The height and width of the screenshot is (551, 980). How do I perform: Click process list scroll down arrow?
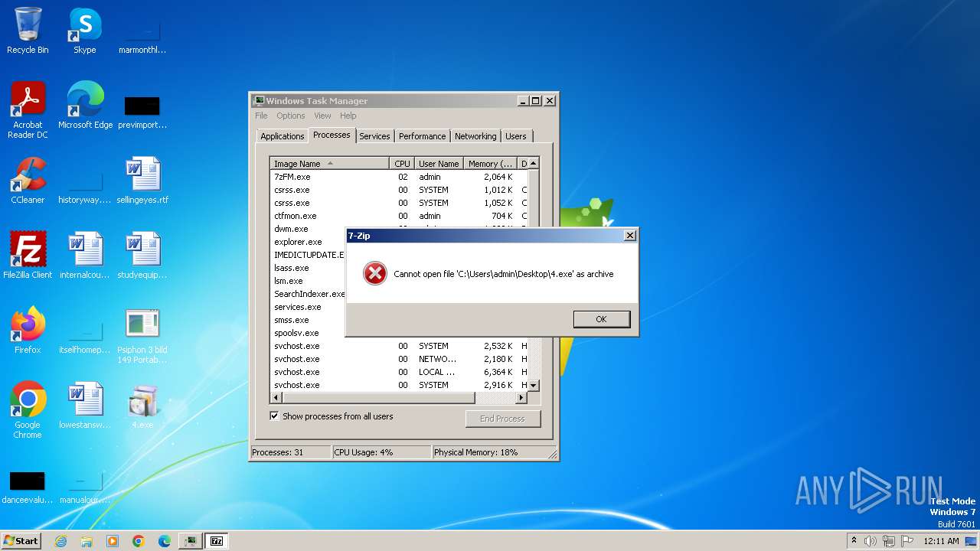click(x=534, y=385)
